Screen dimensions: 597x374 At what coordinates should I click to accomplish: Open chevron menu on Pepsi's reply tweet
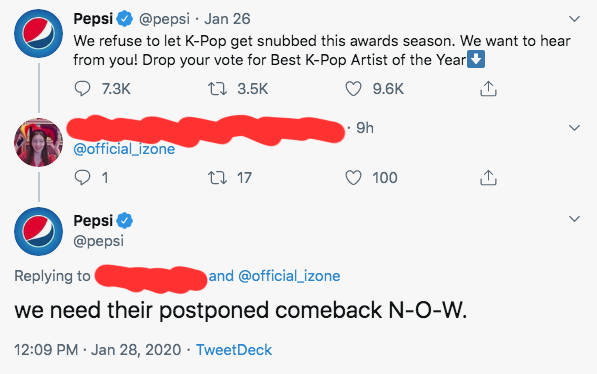click(574, 219)
